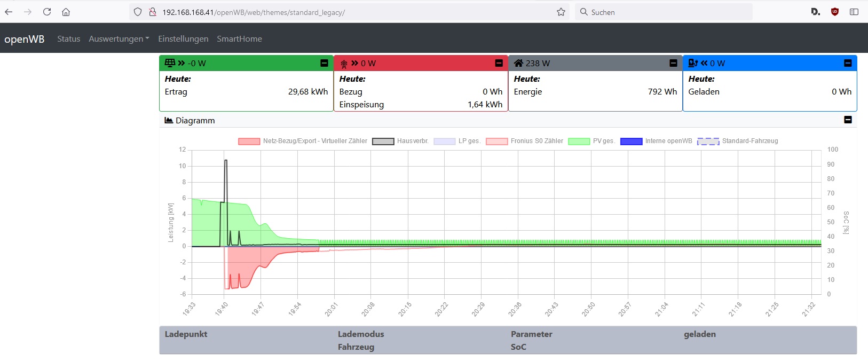
Task: Click the insecure connection padlock icon
Action: click(x=153, y=12)
